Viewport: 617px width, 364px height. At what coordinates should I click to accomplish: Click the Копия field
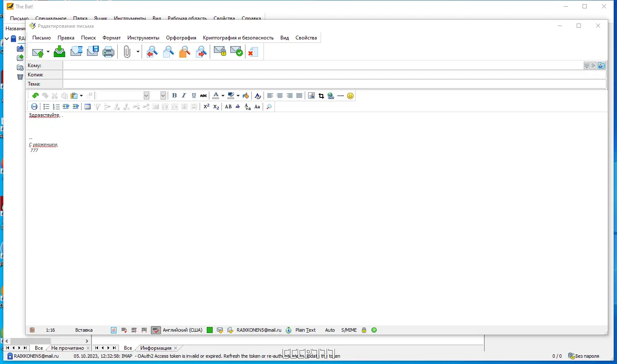pos(335,75)
